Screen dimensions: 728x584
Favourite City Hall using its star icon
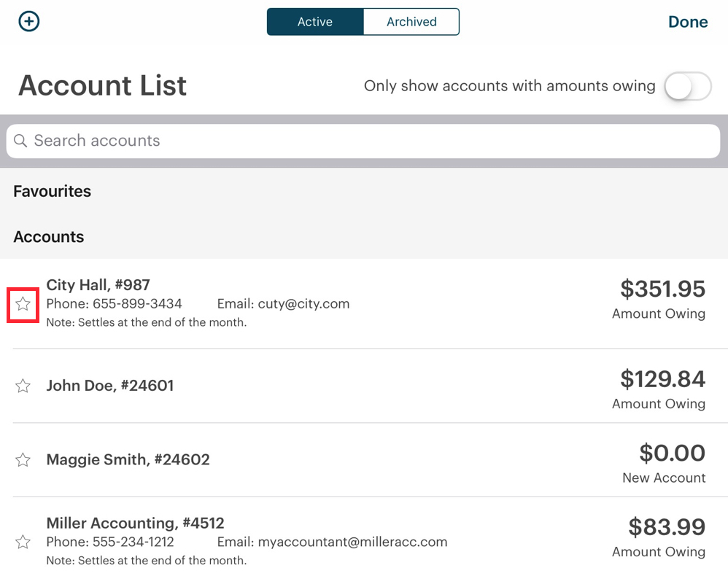pos(23,305)
